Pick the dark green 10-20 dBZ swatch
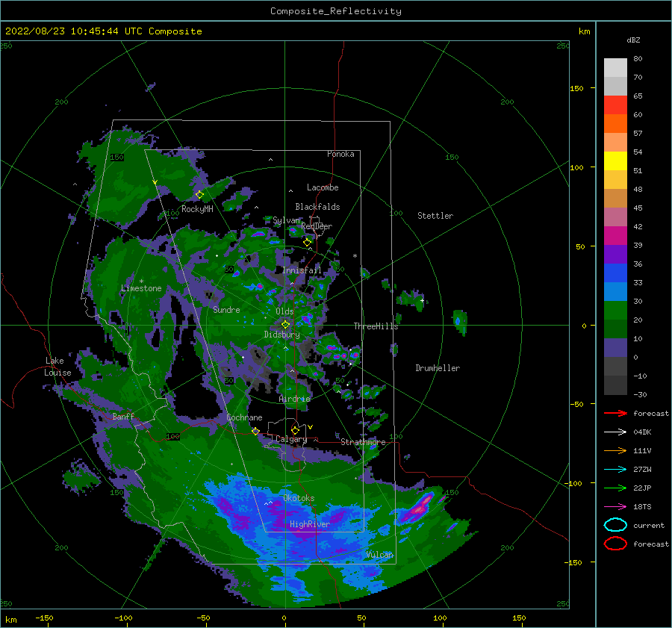The width and height of the screenshot is (672, 628). coord(615,329)
